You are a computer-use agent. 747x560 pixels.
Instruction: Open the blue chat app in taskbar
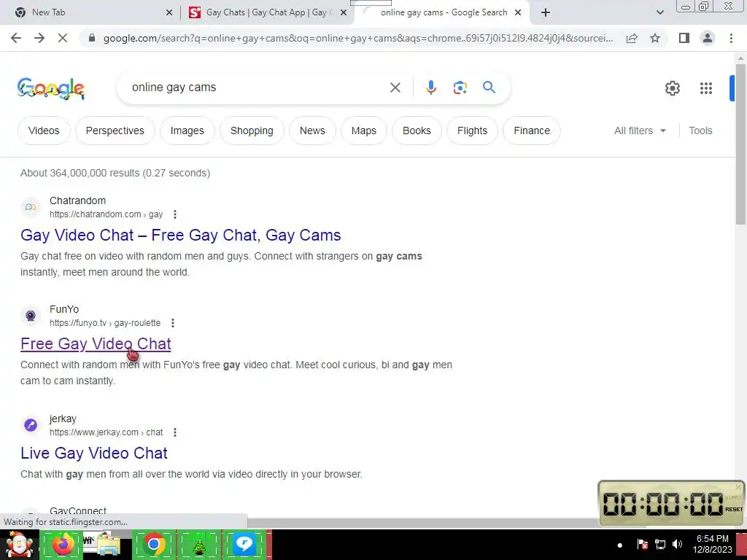244,545
